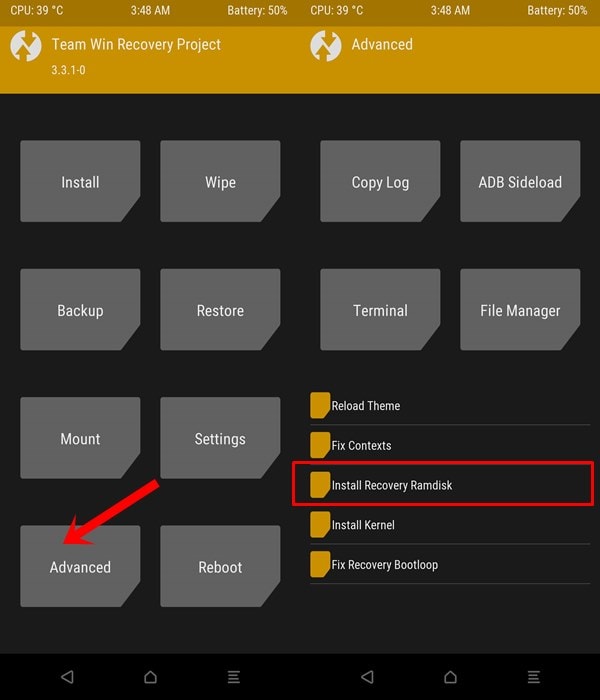Image resolution: width=600 pixels, height=700 pixels.
Task: Tap the Install button on main screen
Action: click(80, 181)
